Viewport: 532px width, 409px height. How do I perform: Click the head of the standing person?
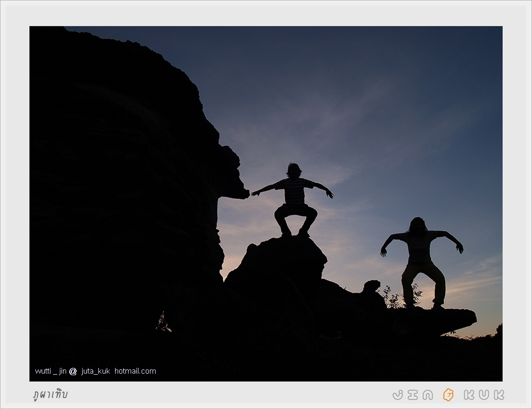click(x=417, y=225)
